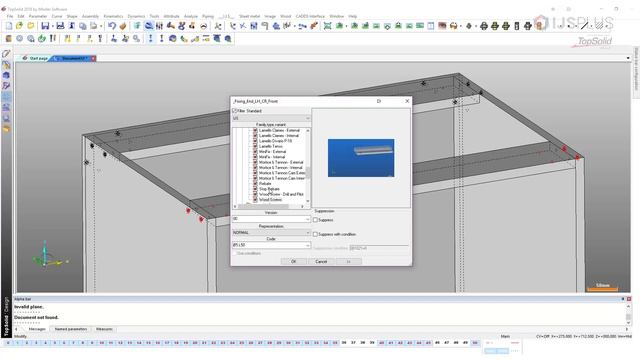Select Wood Screw - Drill and Pilot item
Screen dimensions: 640x360
click(x=281, y=194)
